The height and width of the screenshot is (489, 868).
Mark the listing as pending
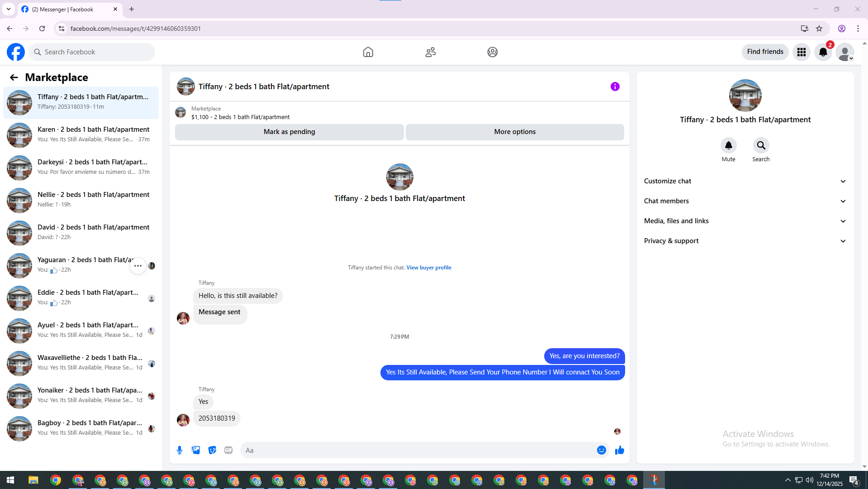tap(289, 132)
